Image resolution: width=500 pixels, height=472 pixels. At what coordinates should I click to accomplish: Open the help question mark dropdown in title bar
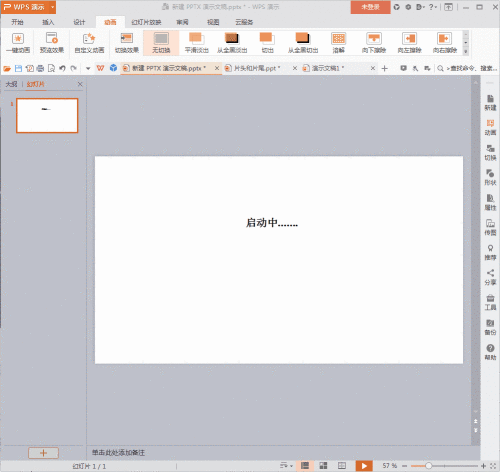(x=433, y=7)
